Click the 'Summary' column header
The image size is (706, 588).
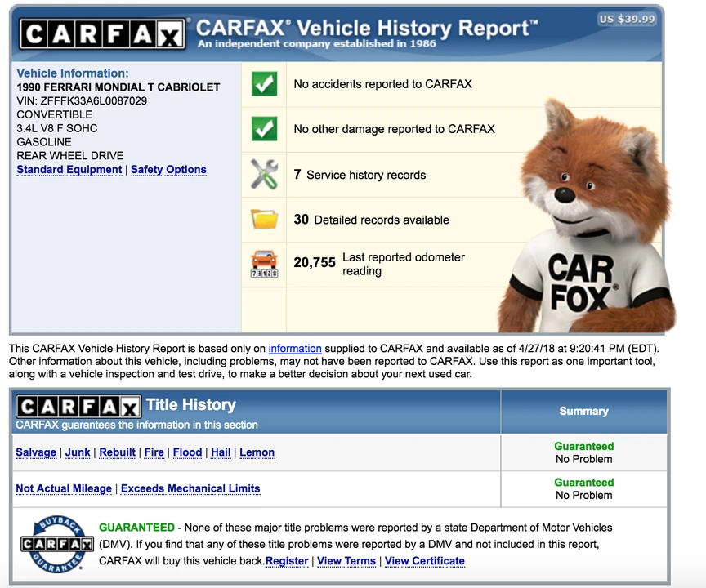[583, 412]
